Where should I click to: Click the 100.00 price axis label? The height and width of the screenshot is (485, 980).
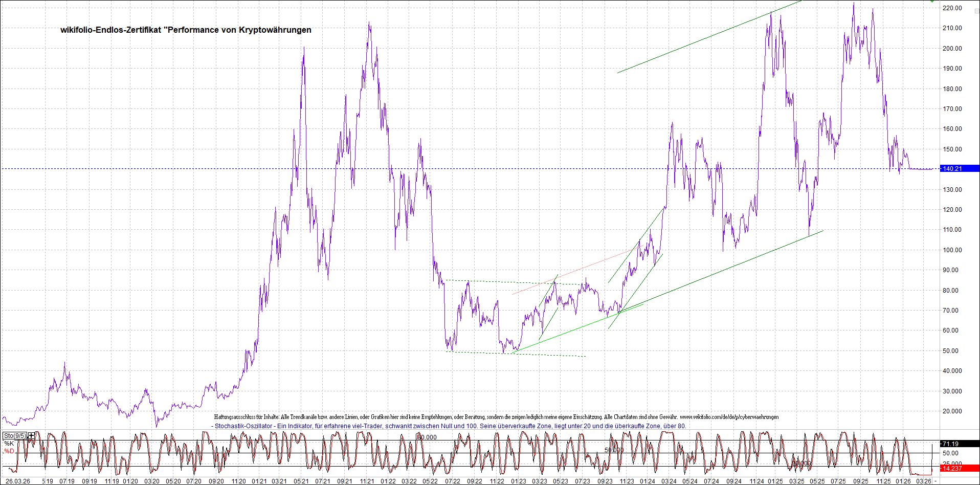952,250
